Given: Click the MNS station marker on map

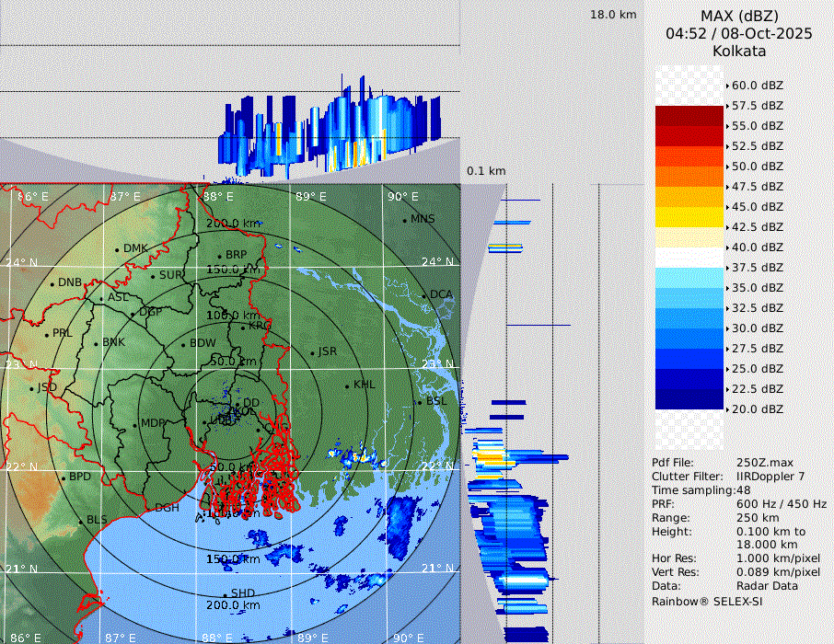Looking at the screenshot, I should point(404,220).
